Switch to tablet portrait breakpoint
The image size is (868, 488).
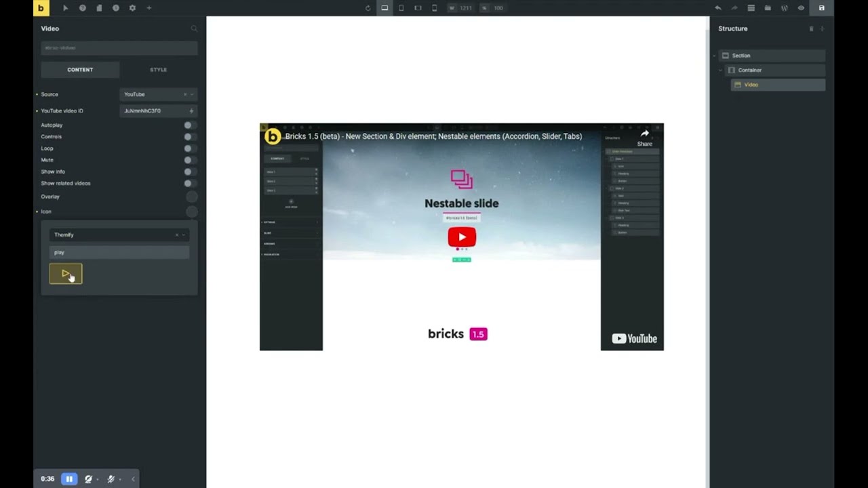click(x=401, y=8)
